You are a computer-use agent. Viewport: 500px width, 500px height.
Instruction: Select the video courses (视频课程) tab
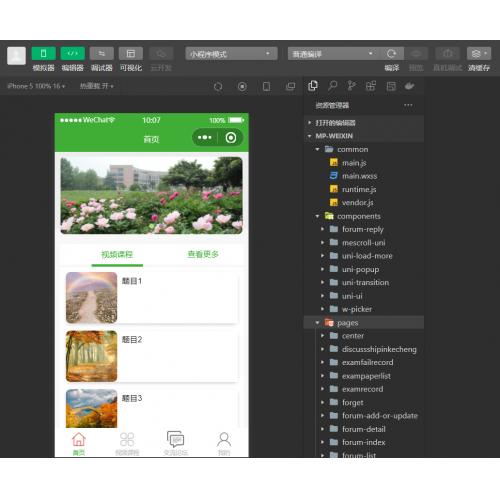(x=117, y=255)
